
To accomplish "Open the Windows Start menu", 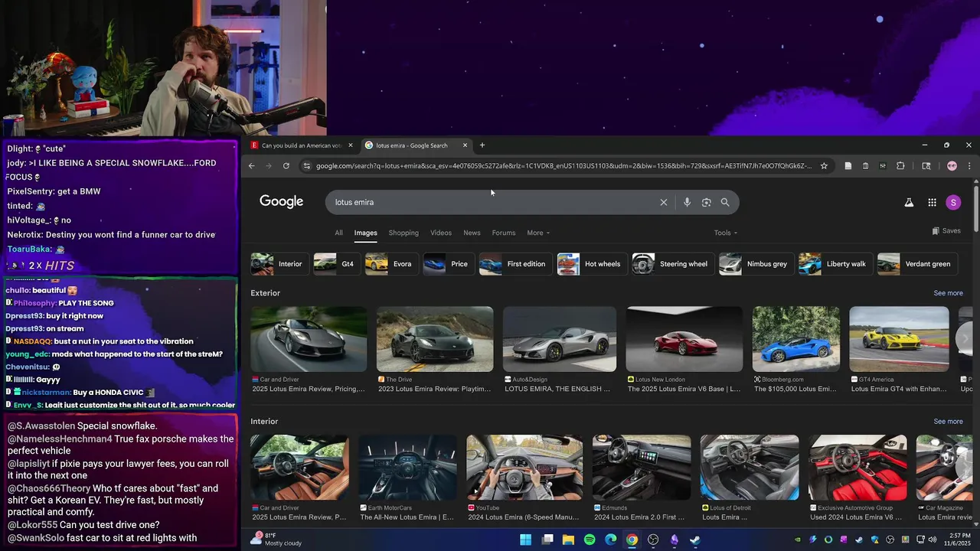I will (x=526, y=540).
